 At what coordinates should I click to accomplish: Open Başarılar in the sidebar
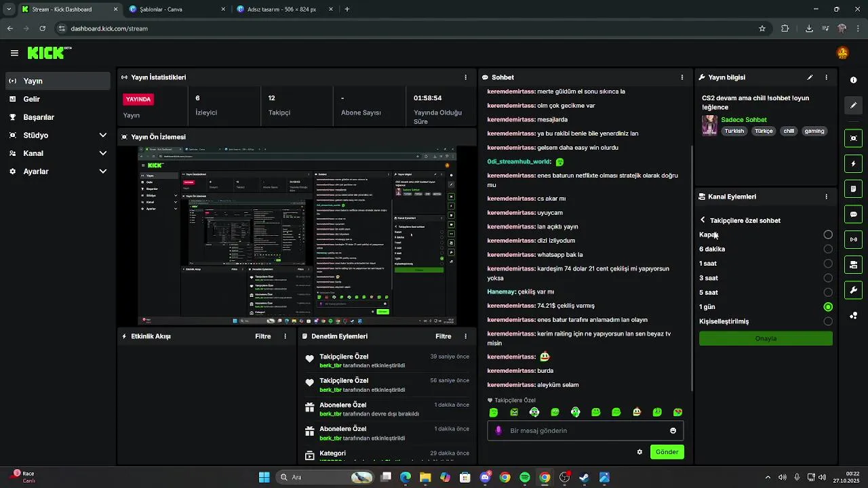[58, 117]
